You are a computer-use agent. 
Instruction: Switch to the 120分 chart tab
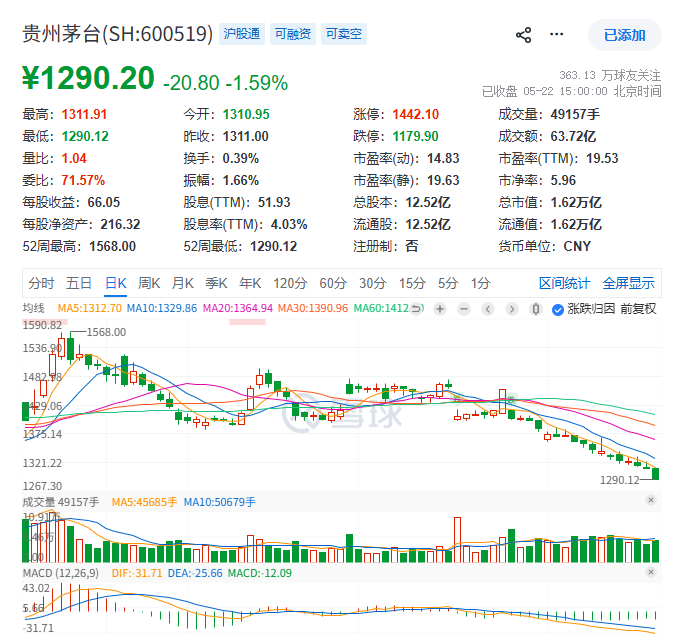pyautogui.click(x=290, y=283)
